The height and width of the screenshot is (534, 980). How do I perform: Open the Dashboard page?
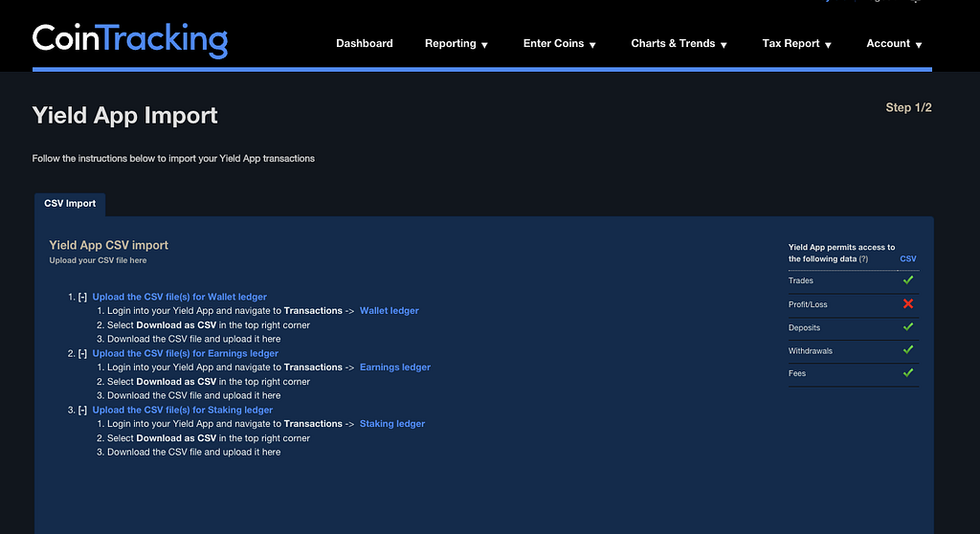[x=365, y=43]
